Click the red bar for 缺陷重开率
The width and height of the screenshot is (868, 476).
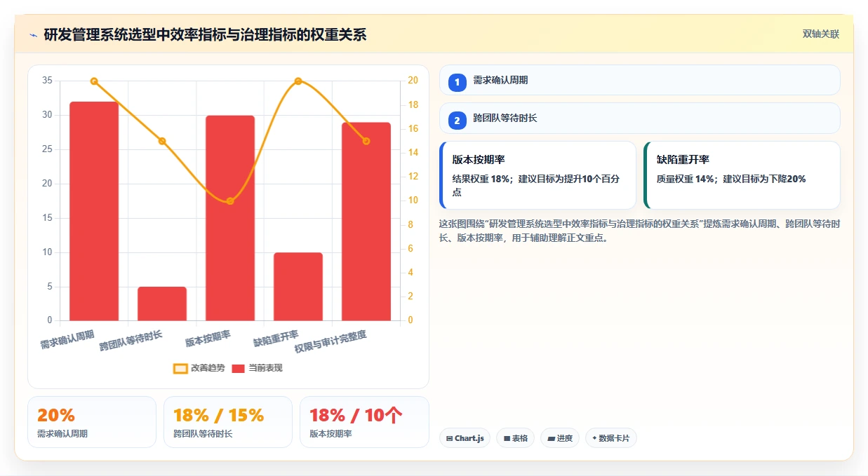298,287
